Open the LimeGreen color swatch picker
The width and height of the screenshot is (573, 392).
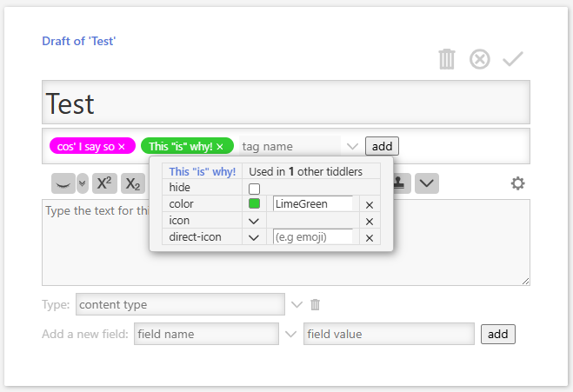tap(254, 203)
